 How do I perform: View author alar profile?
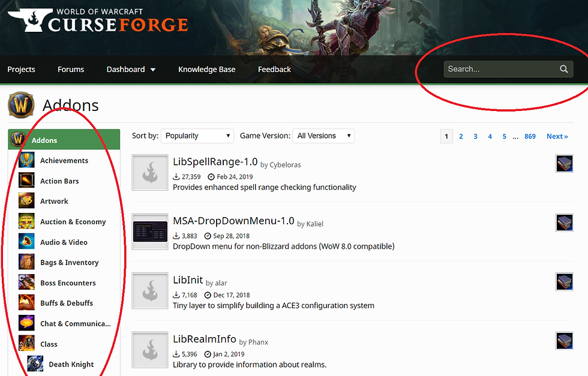(221, 283)
